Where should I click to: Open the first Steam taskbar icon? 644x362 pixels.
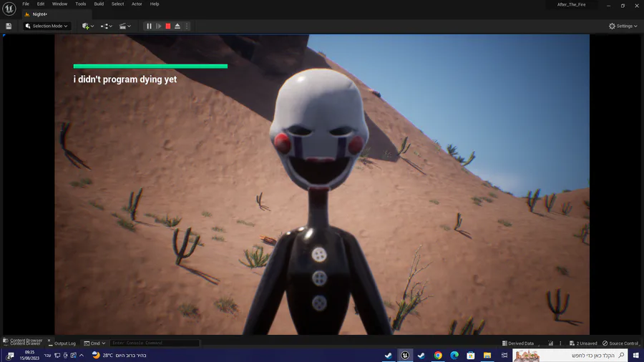(x=388, y=356)
